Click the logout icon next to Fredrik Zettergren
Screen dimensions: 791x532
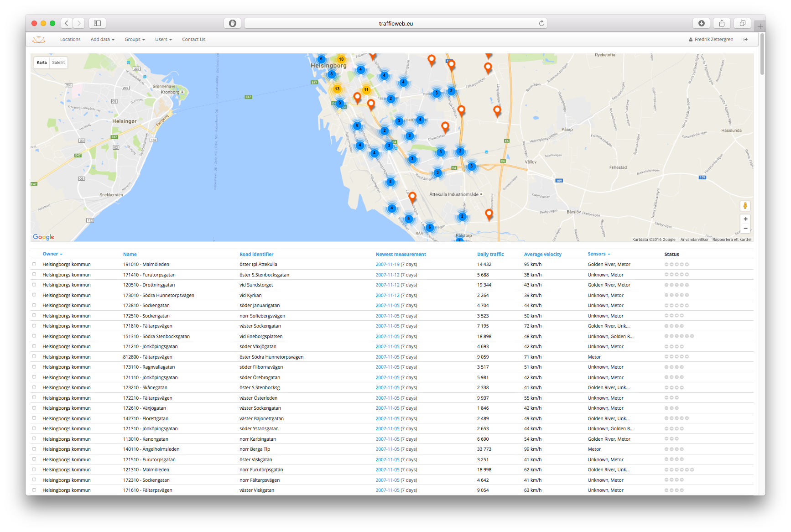tap(746, 39)
